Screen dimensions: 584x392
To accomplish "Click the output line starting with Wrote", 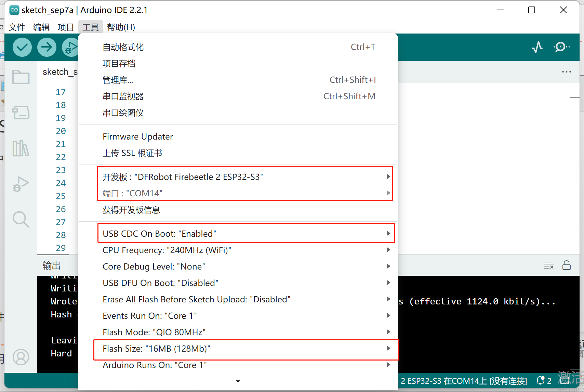I will (x=64, y=301).
